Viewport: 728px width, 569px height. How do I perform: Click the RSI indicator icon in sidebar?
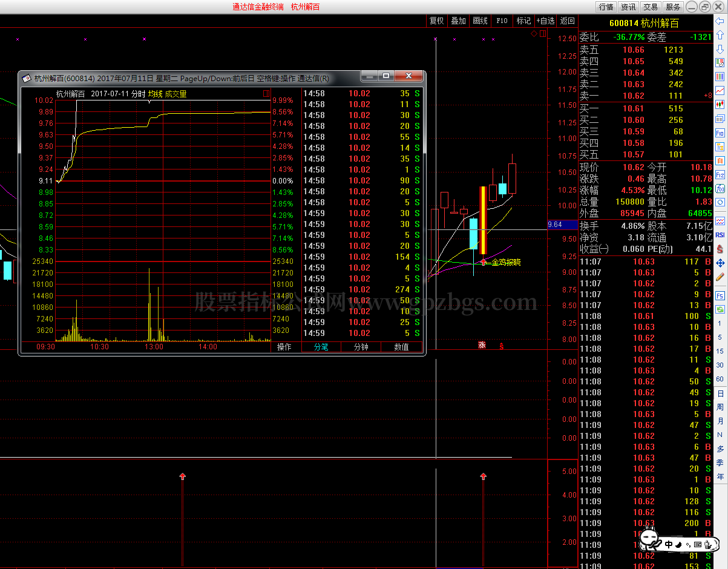720,235
